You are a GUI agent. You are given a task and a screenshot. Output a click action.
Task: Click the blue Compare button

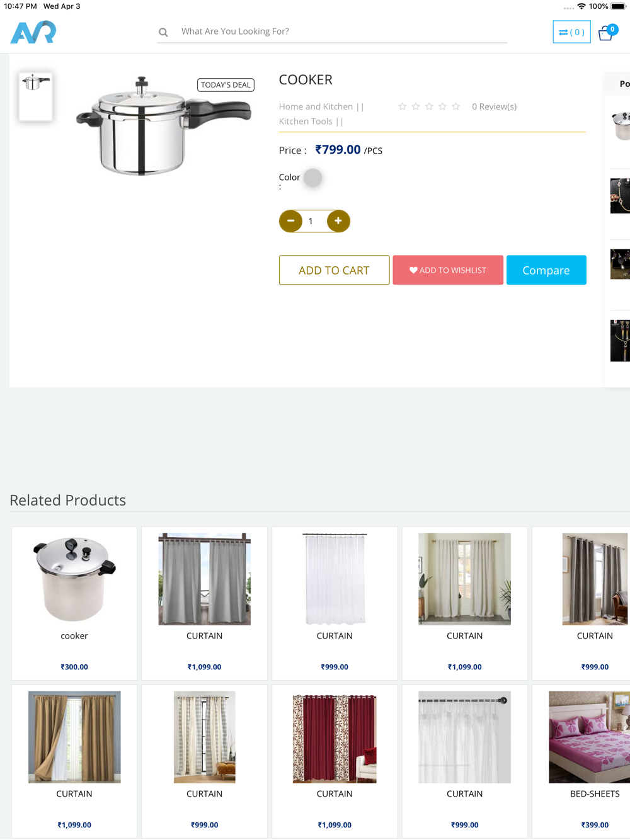[x=546, y=270]
